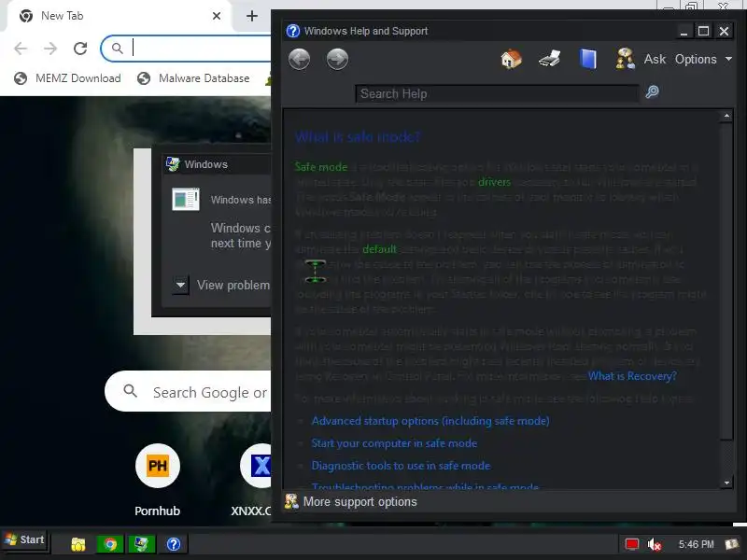Switch to Windows error dialog in taskbar
The width and height of the screenshot is (747, 560).
142,544
